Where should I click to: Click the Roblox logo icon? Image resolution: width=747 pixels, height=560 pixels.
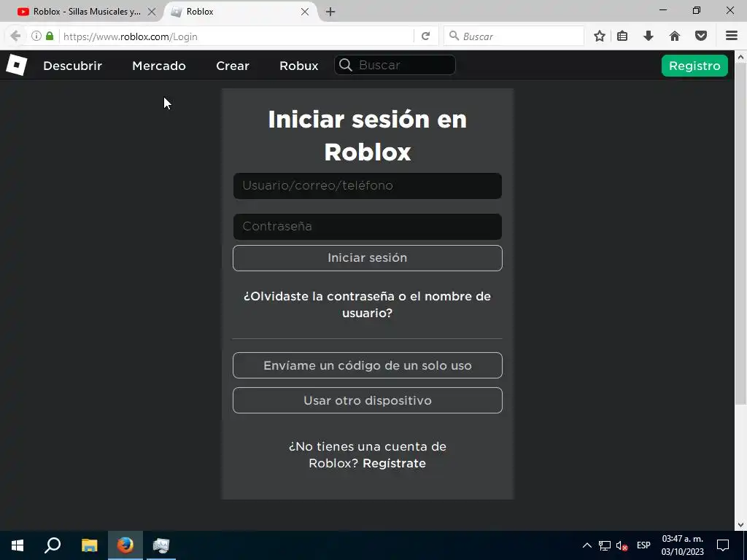pyautogui.click(x=17, y=65)
